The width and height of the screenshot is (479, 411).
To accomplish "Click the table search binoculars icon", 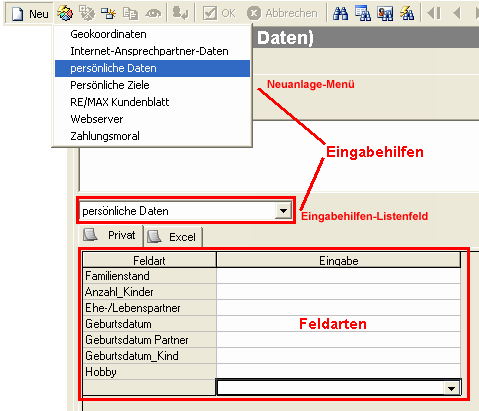I will coord(363,13).
